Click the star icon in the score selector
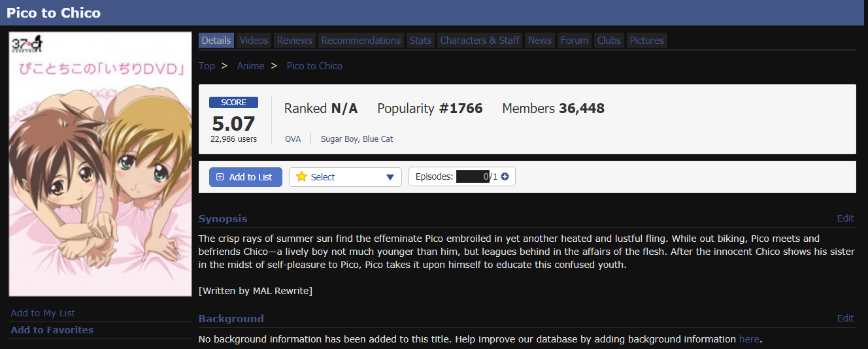Screen dimensions: 868x349 (301, 176)
